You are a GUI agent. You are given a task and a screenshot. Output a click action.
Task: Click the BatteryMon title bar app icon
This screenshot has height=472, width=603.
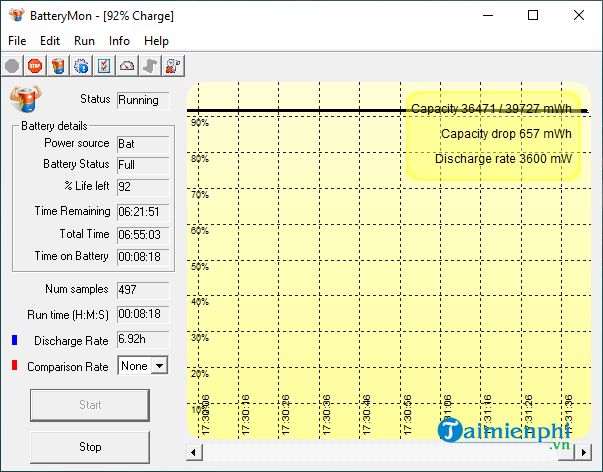(x=17, y=15)
